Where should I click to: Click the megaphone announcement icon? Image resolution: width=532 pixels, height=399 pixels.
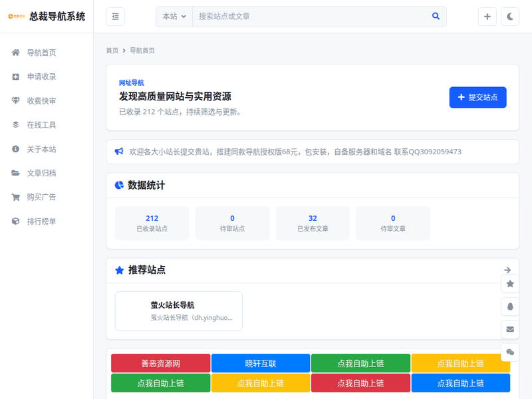click(x=119, y=152)
